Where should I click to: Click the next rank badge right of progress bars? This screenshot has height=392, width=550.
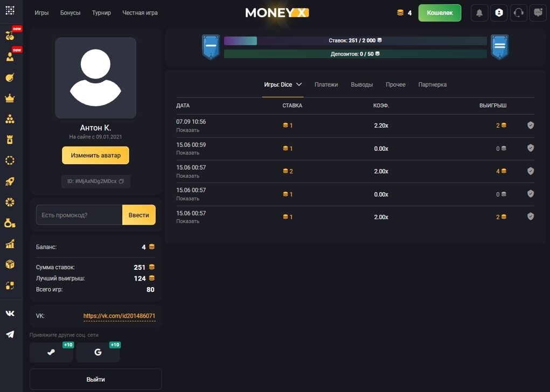pyautogui.click(x=499, y=47)
